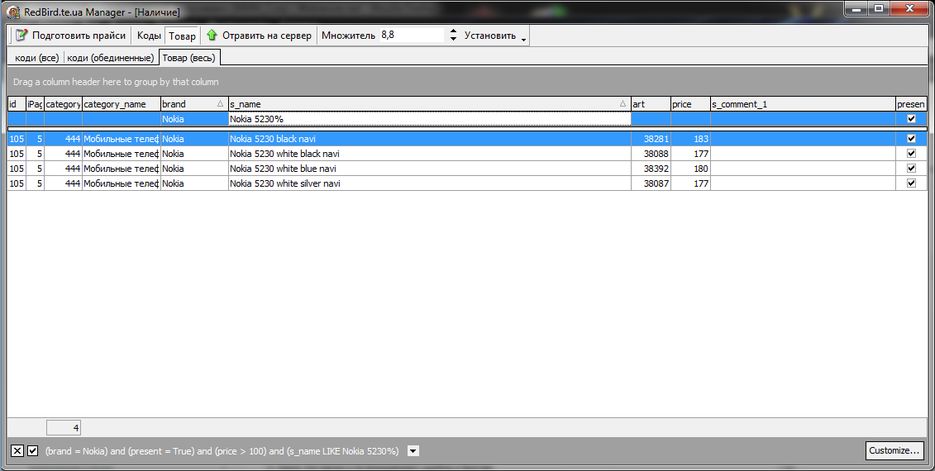This screenshot has width=935, height=471.
Task: Select row Nokia 5230 white silver navi
Action: tap(468, 183)
